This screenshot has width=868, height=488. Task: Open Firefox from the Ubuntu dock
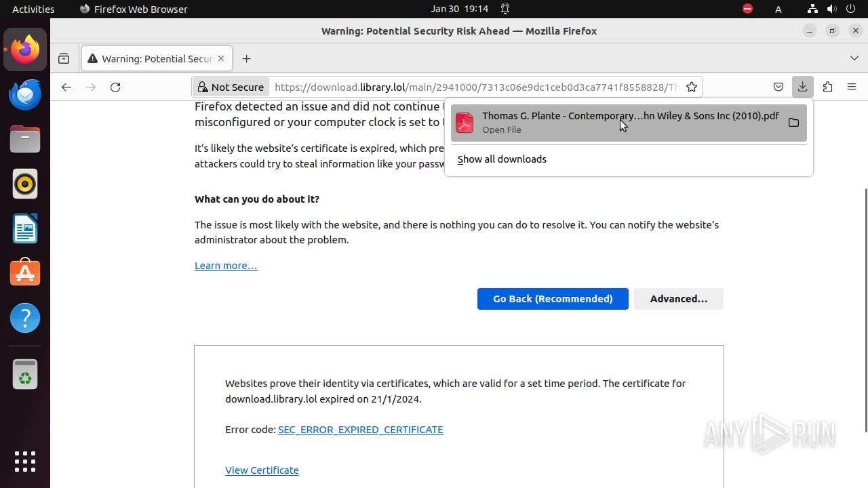point(25,49)
